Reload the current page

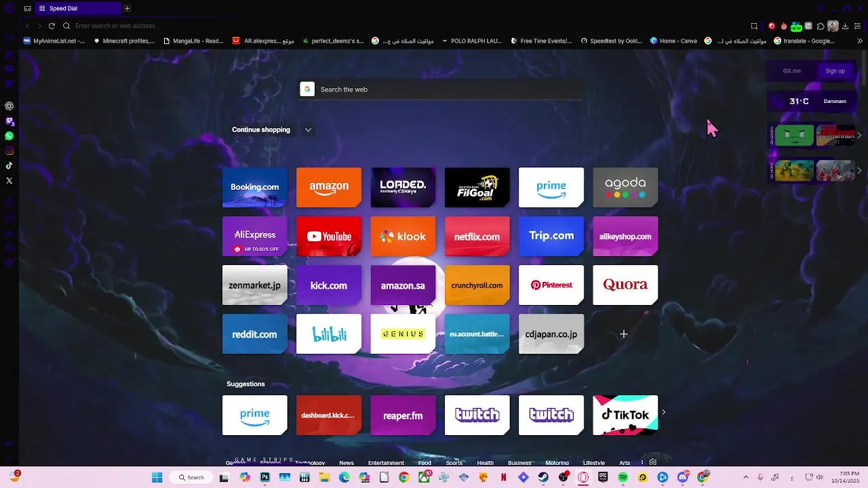52,26
